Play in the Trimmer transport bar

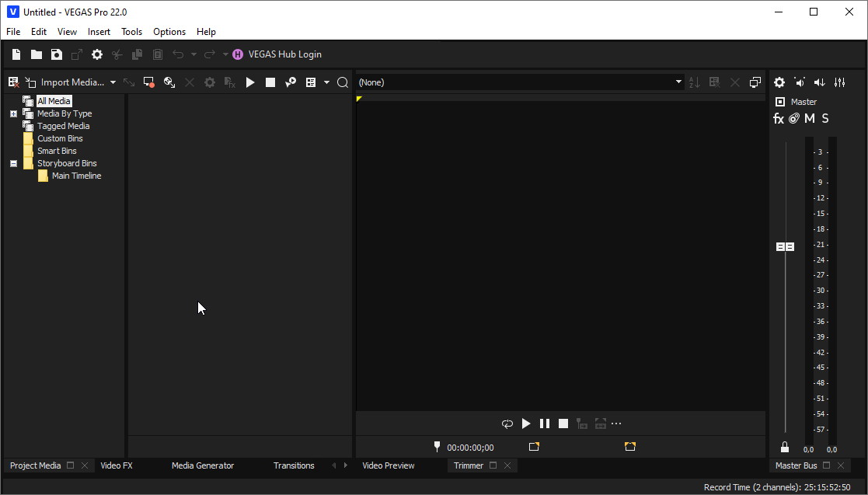point(526,424)
